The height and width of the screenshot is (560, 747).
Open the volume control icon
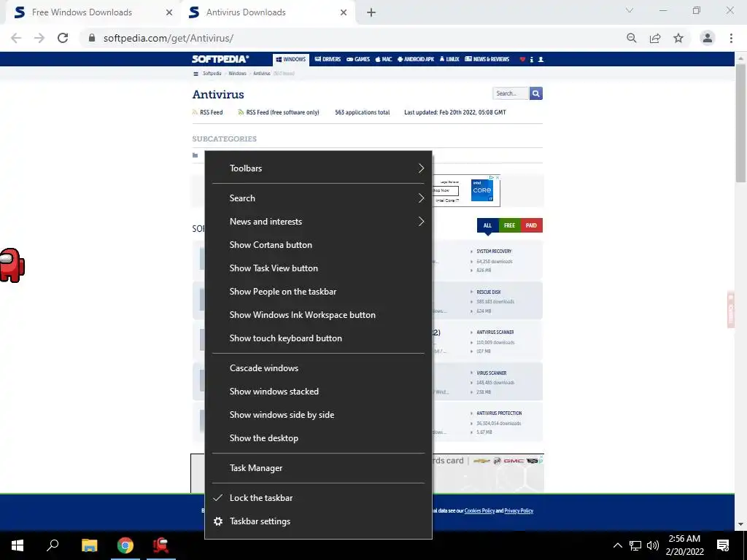pos(653,545)
